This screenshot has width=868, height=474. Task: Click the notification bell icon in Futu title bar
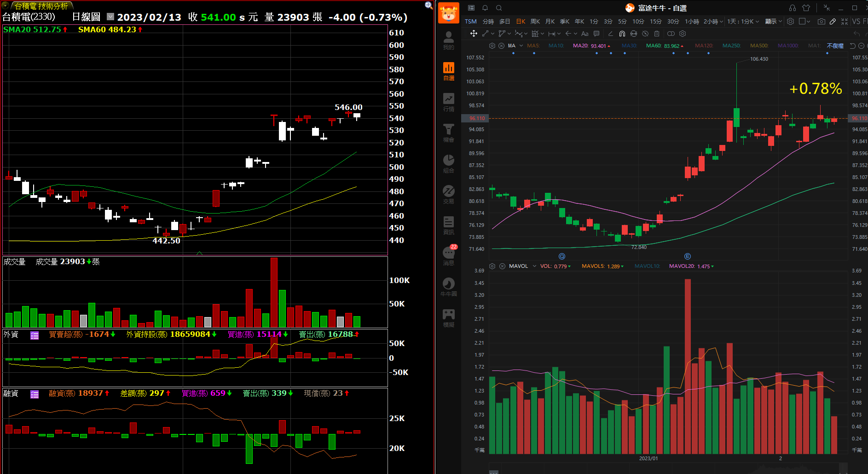coord(485,8)
